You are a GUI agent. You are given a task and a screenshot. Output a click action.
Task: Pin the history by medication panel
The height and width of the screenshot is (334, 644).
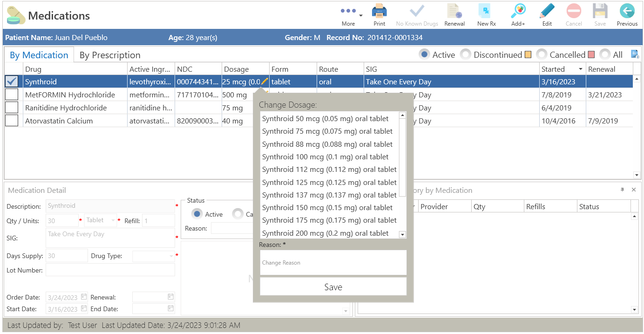tap(622, 190)
